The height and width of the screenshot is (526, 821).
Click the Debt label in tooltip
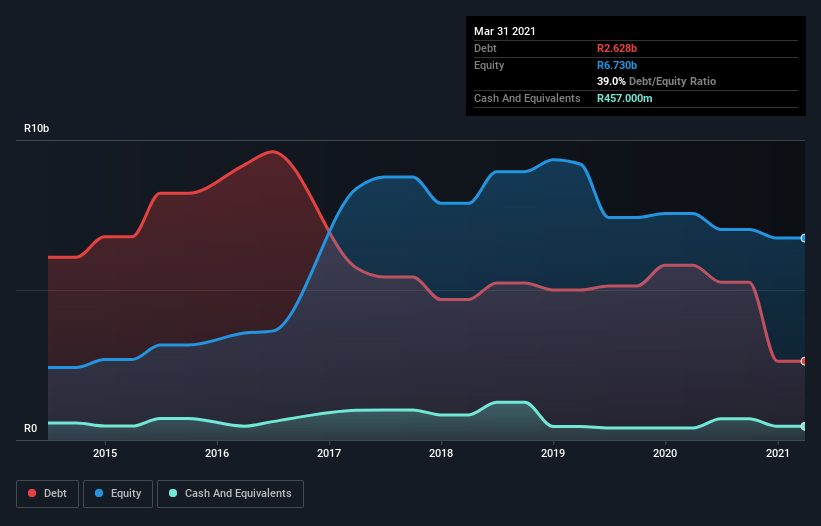pos(485,48)
